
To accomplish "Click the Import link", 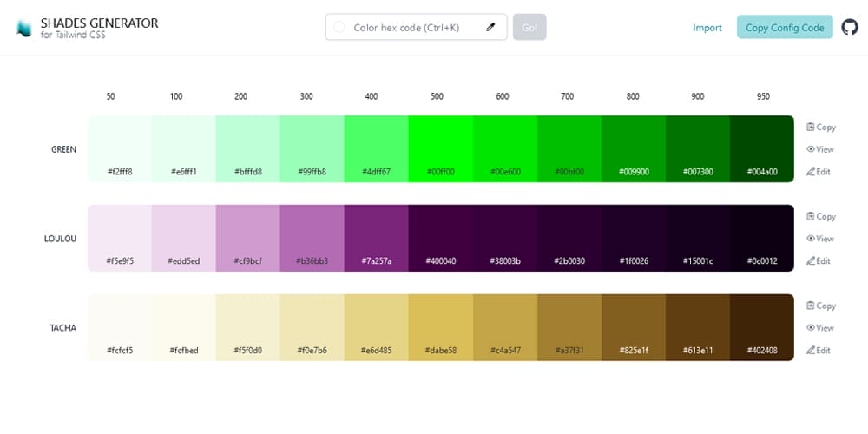I will (x=707, y=28).
